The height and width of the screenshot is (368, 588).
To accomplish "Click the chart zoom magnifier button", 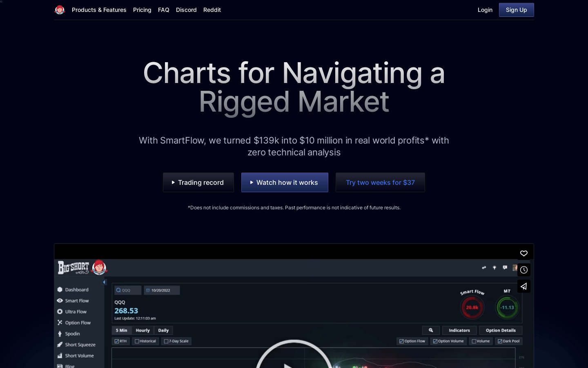I will point(431,330).
